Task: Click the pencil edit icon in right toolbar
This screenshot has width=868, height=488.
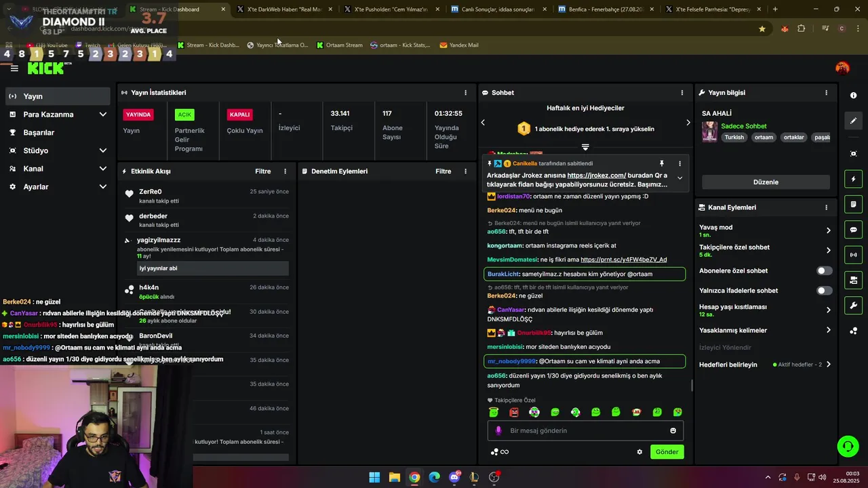Action: pos(853,121)
